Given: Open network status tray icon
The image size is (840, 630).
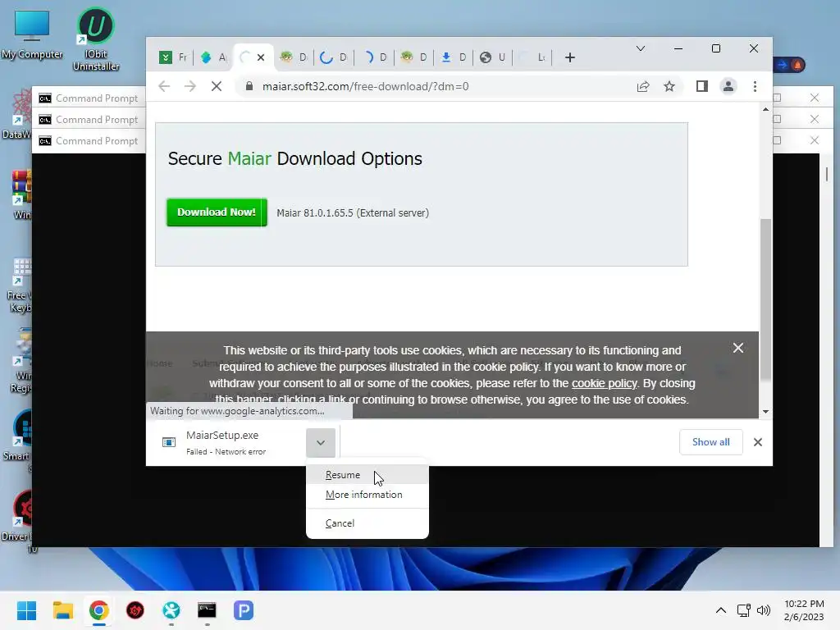Looking at the screenshot, I should (x=743, y=610).
